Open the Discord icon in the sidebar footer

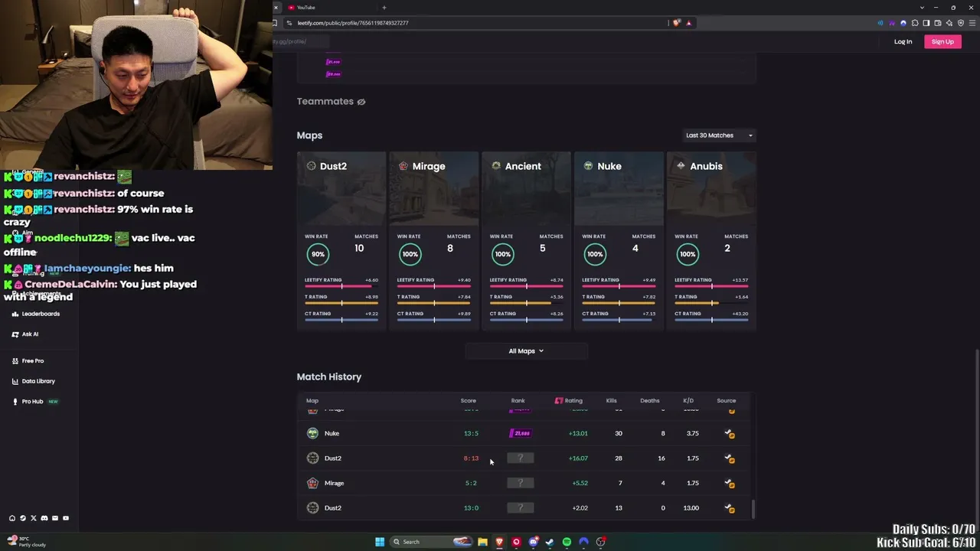pyautogui.click(x=44, y=519)
